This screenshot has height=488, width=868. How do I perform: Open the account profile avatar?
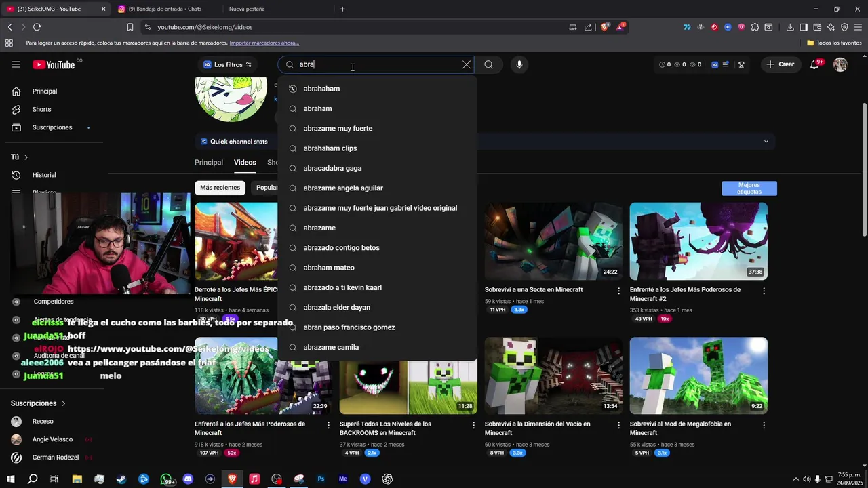[x=840, y=64]
